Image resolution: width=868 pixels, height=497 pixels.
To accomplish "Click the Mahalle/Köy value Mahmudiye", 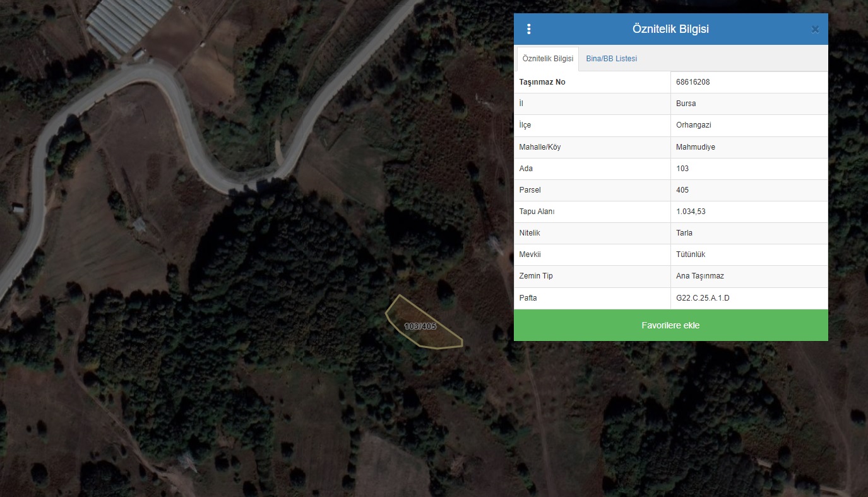I will click(x=695, y=147).
